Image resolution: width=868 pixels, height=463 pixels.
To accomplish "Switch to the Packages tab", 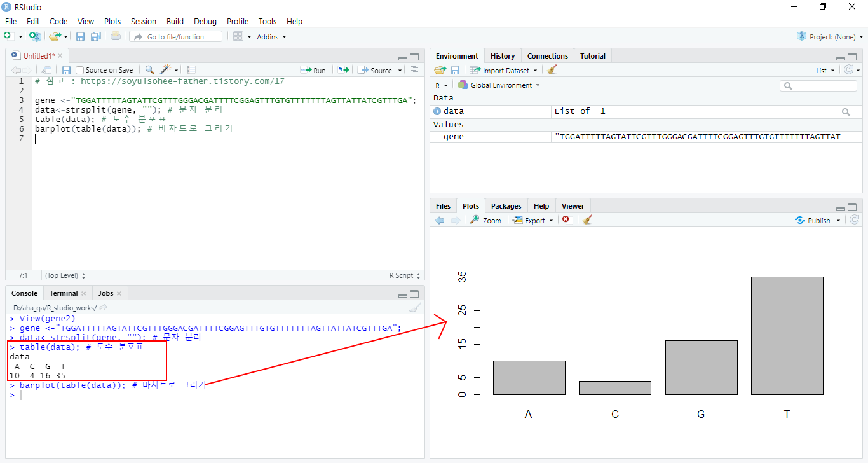I will click(506, 206).
